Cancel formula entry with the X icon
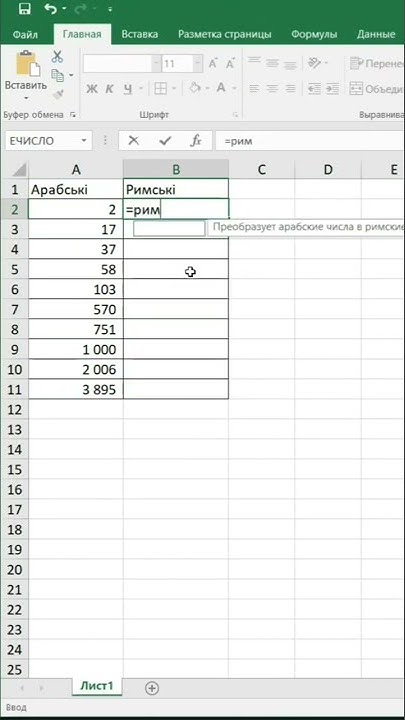Screen dimensions: 405x720 tap(134, 141)
